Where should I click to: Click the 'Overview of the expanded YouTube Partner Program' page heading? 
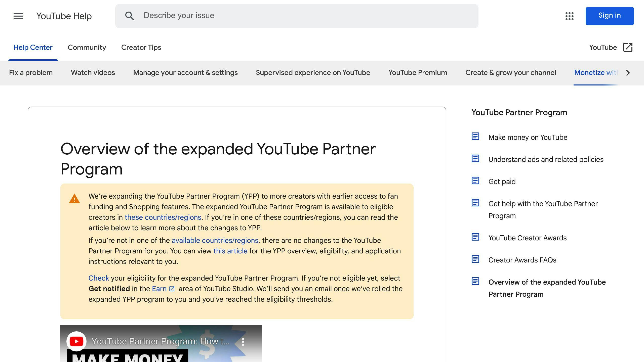tap(218, 159)
